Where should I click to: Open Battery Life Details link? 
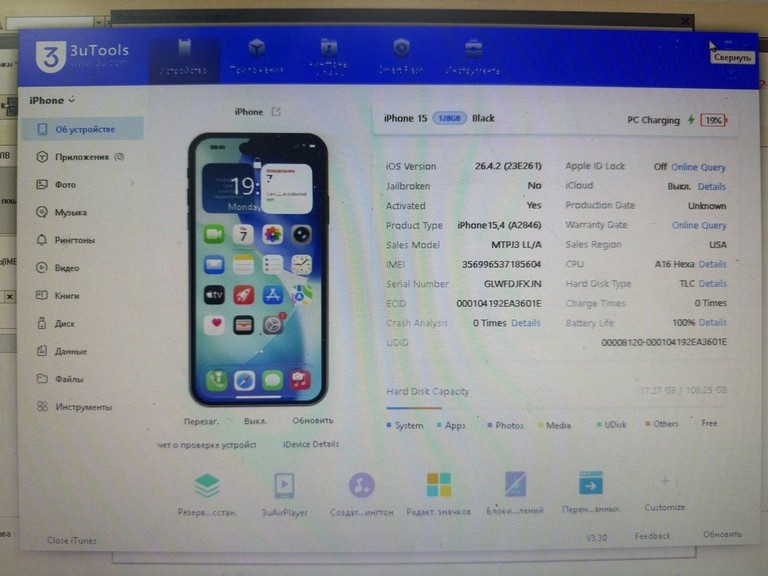click(x=712, y=322)
